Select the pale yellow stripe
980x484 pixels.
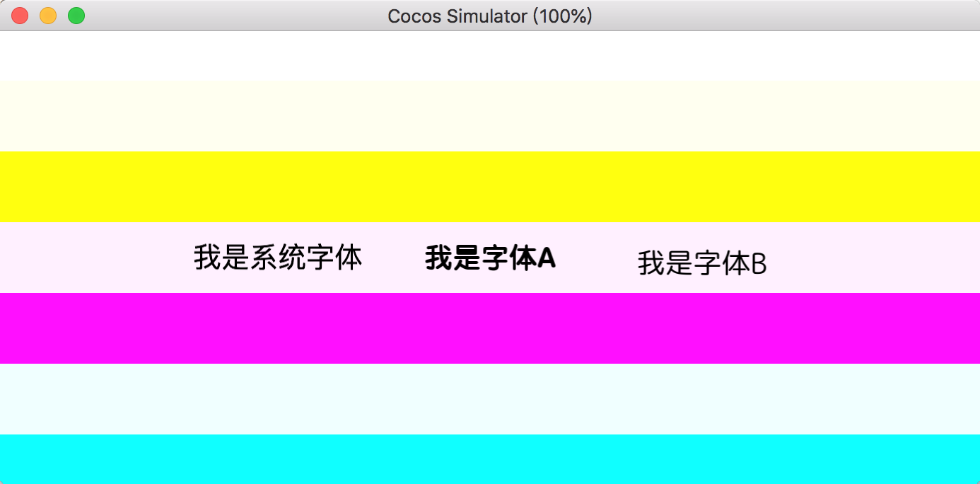(490, 116)
